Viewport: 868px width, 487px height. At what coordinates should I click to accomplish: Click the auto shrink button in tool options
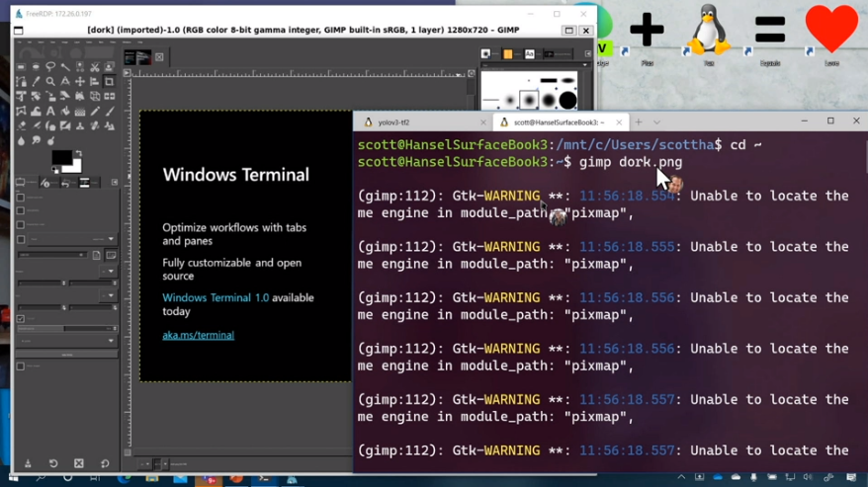click(67, 355)
